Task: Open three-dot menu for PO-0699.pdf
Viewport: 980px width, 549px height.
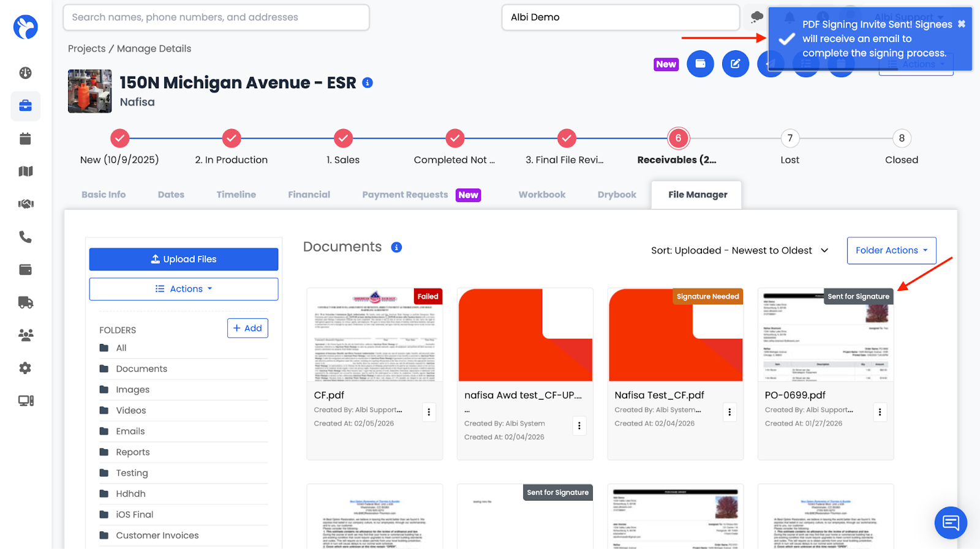Action: [880, 412]
